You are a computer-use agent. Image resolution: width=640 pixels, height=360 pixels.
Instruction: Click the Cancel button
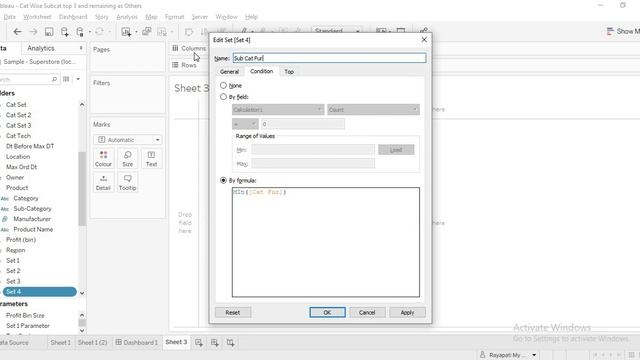(367, 312)
